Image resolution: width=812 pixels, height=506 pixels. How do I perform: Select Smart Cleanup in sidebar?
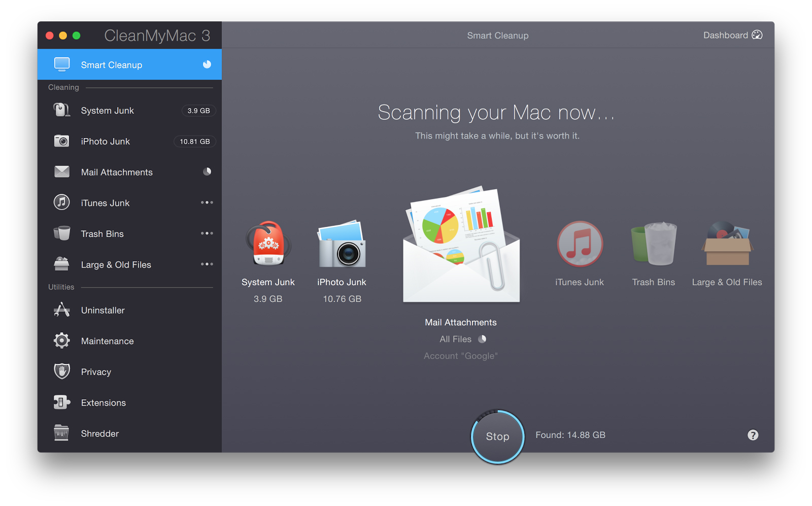pyautogui.click(x=129, y=64)
